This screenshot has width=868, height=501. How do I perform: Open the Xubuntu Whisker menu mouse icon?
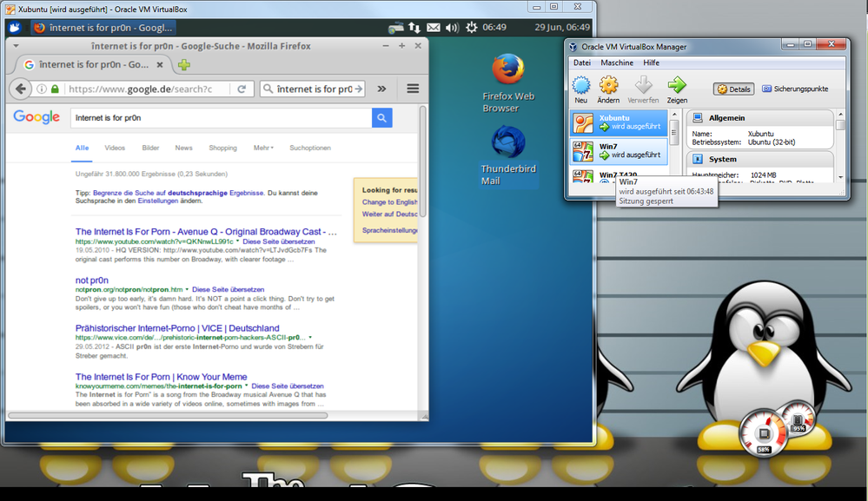tap(15, 27)
